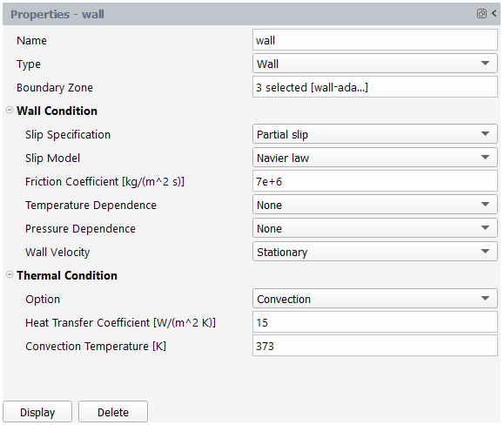This screenshot has width=504, height=425.
Task: Open the Type dropdown showing Wall
Action: pyautogui.click(x=375, y=64)
